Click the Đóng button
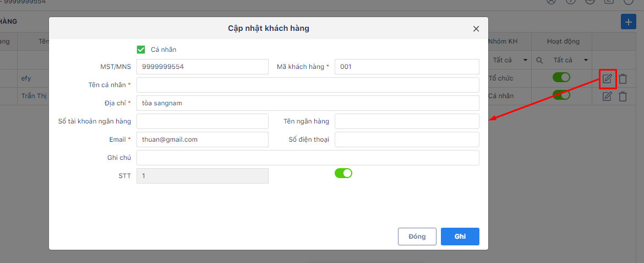644x263 pixels. (x=417, y=237)
